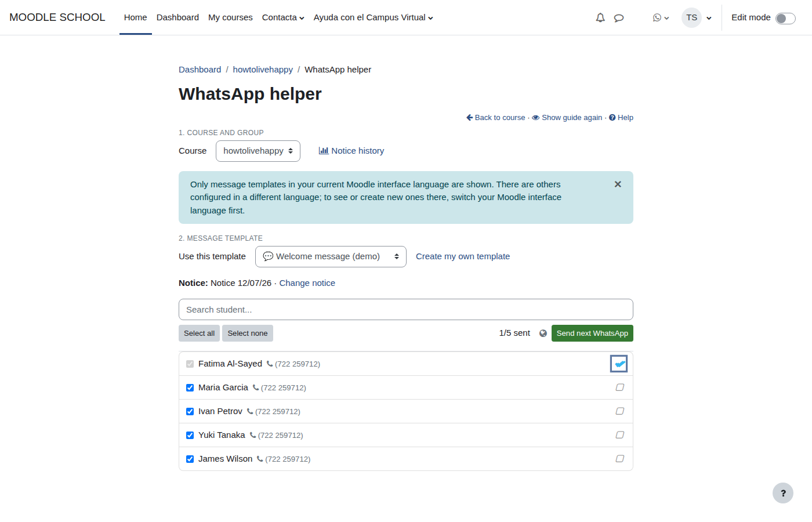Uncheck Maria Garcia checkbox
Image resolution: width=812 pixels, height=522 pixels.
[190, 387]
